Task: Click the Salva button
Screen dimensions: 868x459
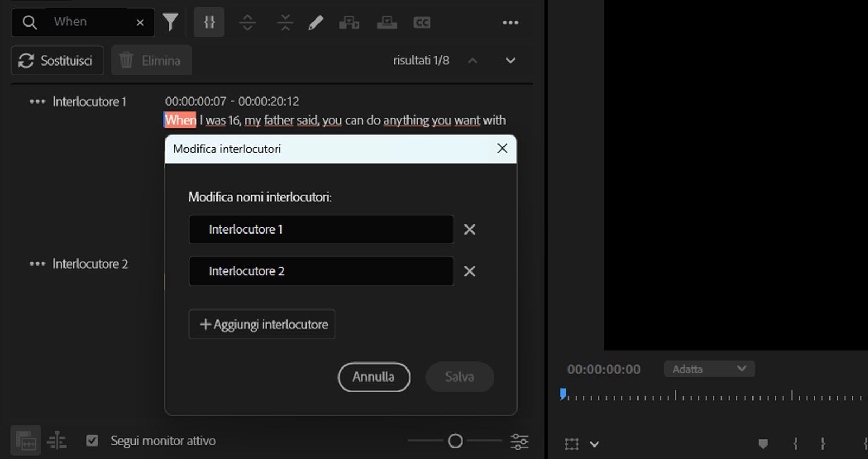Action: (459, 377)
